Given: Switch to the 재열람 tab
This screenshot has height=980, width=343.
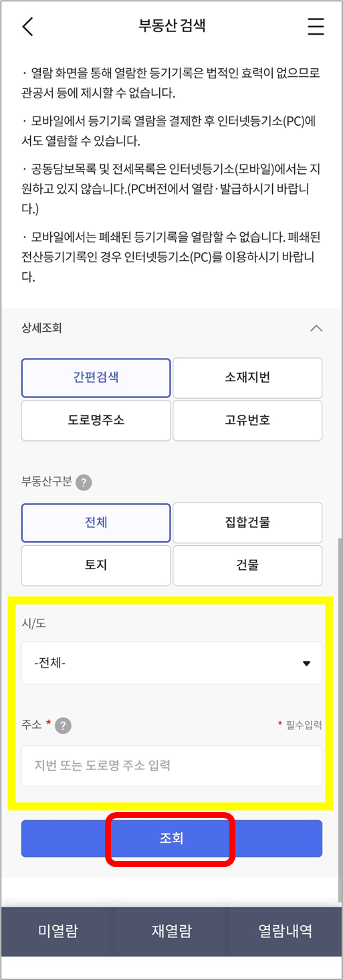Looking at the screenshot, I should 172,931.
